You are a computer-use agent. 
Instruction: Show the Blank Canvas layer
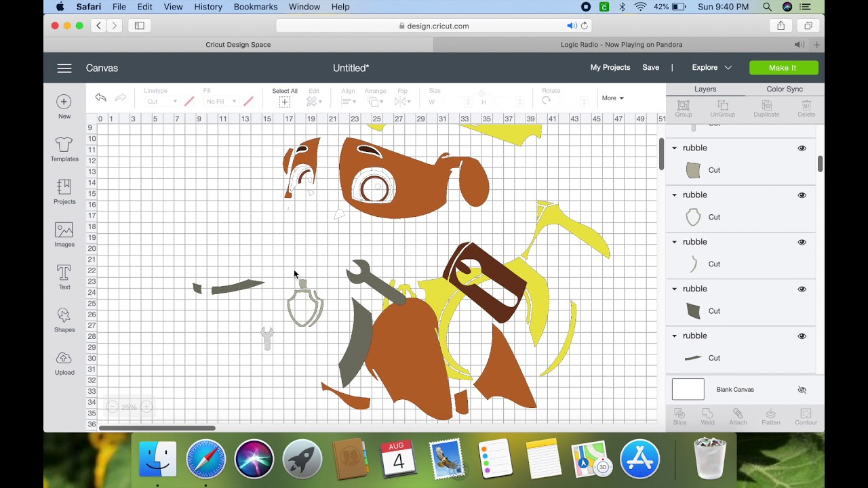pyautogui.click(x=802, y=390)
